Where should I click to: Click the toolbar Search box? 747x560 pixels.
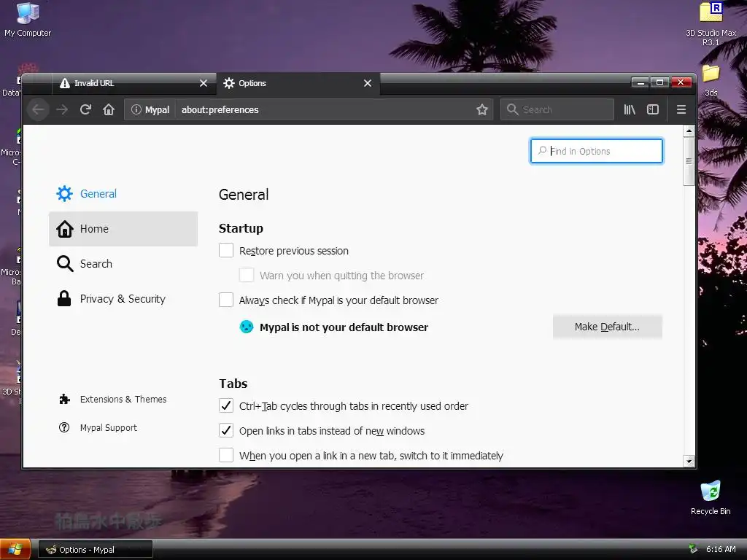[x=557, y=109]
